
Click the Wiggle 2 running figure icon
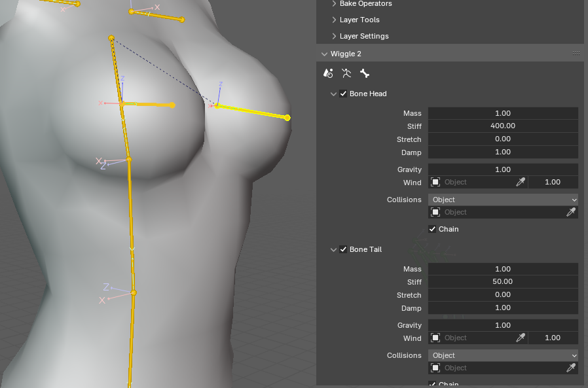(346, 73)
